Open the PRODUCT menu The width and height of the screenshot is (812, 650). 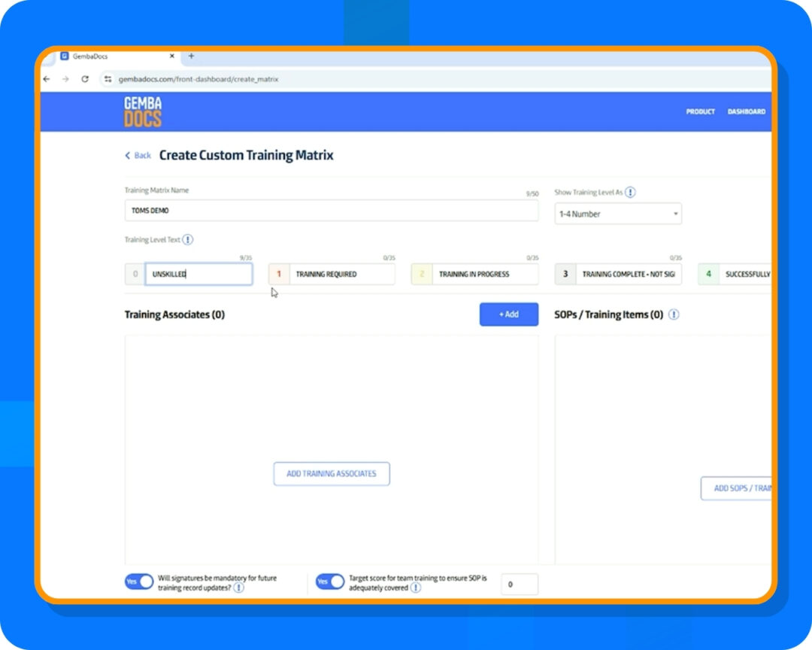click(700, 111)
